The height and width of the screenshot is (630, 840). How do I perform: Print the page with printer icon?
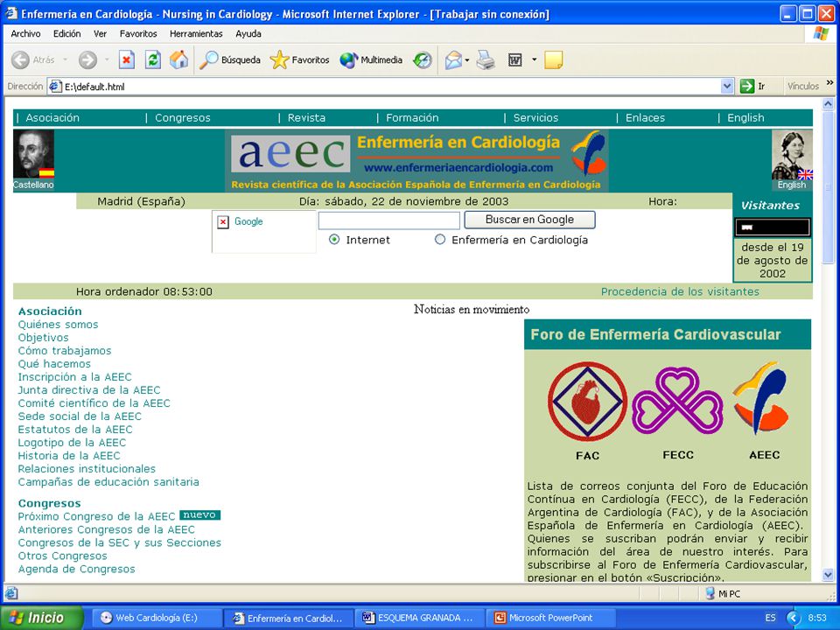[x=486, y=60]
